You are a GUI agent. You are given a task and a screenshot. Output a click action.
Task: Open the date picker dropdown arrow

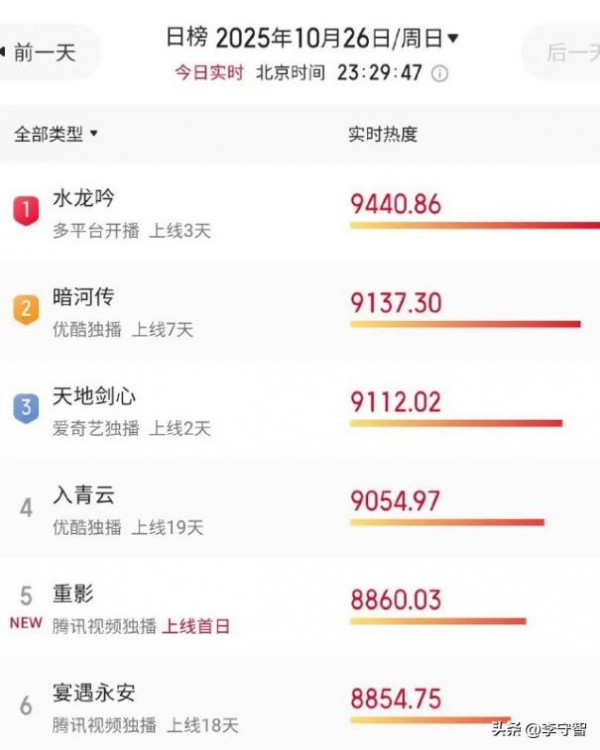pos(453,38)
